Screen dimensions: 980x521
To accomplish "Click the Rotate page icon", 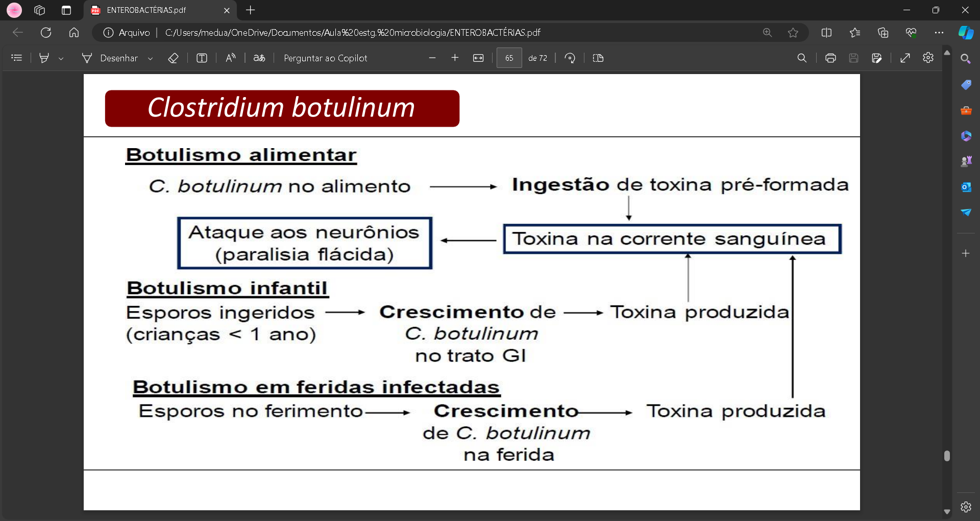I will (x=570, y=58).
